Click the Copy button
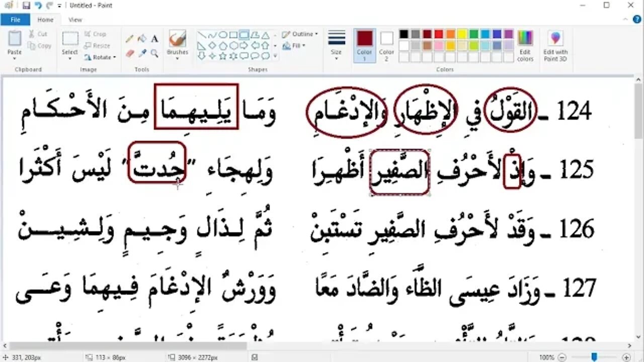The width and height of the screenshot is (644, 362). 40,46
